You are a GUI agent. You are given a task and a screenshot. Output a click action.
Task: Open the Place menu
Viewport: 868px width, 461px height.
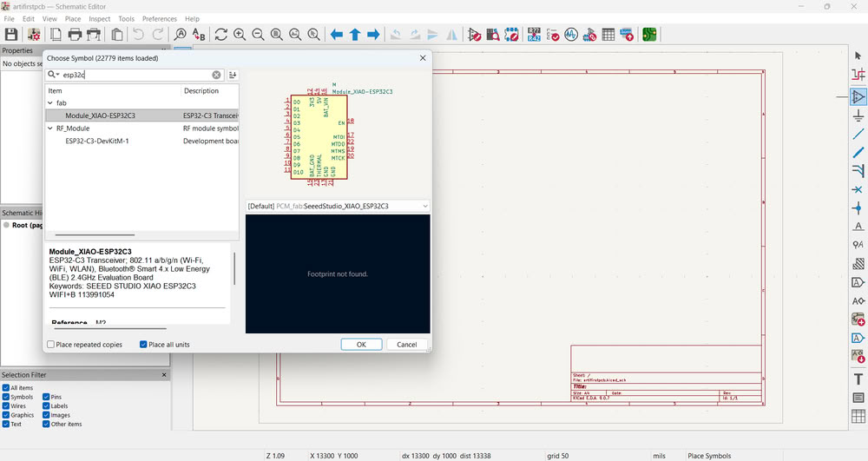pos(73,19)
